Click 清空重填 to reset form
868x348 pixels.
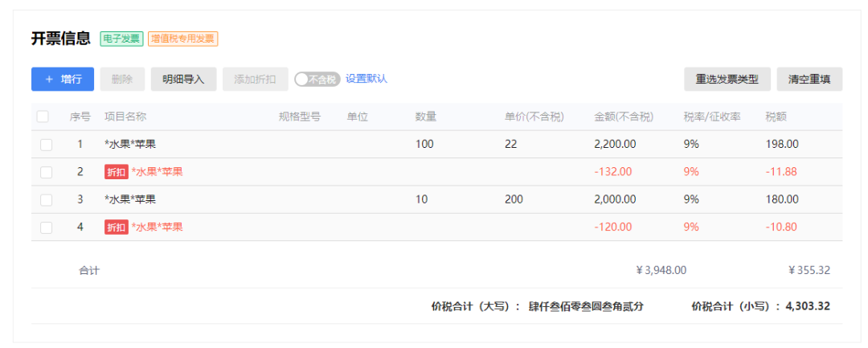pyautogui.click(x=809, y=79)
